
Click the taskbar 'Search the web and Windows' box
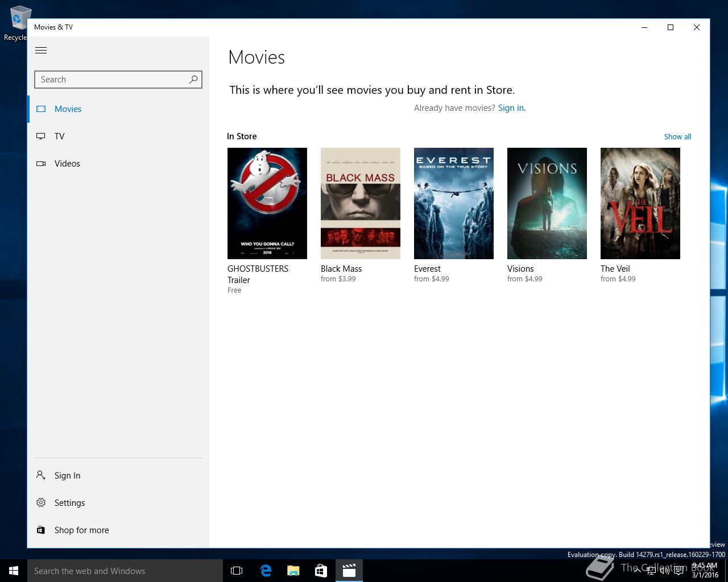coord(125,571)
